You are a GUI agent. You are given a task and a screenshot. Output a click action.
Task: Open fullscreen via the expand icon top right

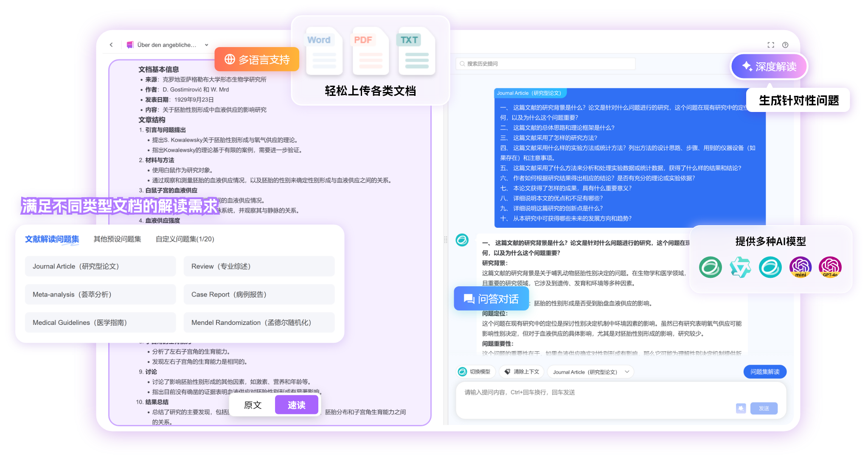pyautogui.click(x=771, y=45)
